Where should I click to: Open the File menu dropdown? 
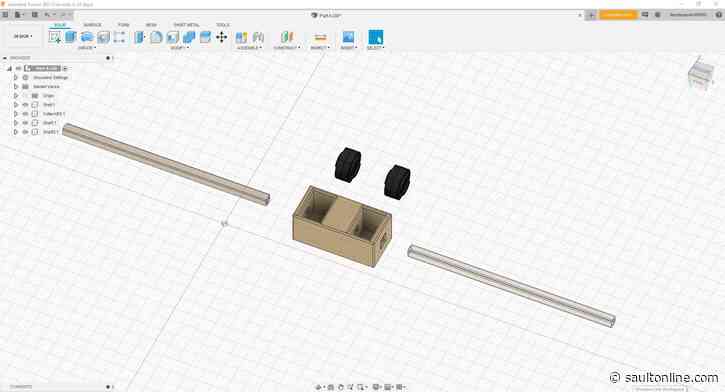[x=19, y=15]
